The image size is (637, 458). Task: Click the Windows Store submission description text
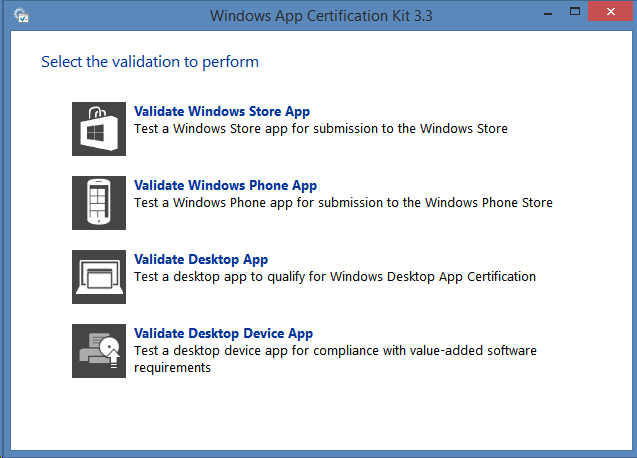pyautogui.click(x=321, y=128)
